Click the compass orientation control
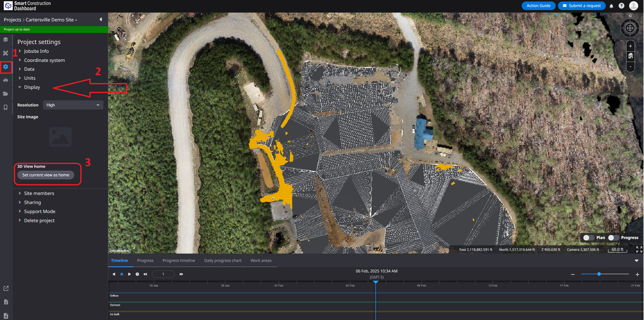Image resolution: width=644 pixels, height=320 pixels. tap(630, 28)
